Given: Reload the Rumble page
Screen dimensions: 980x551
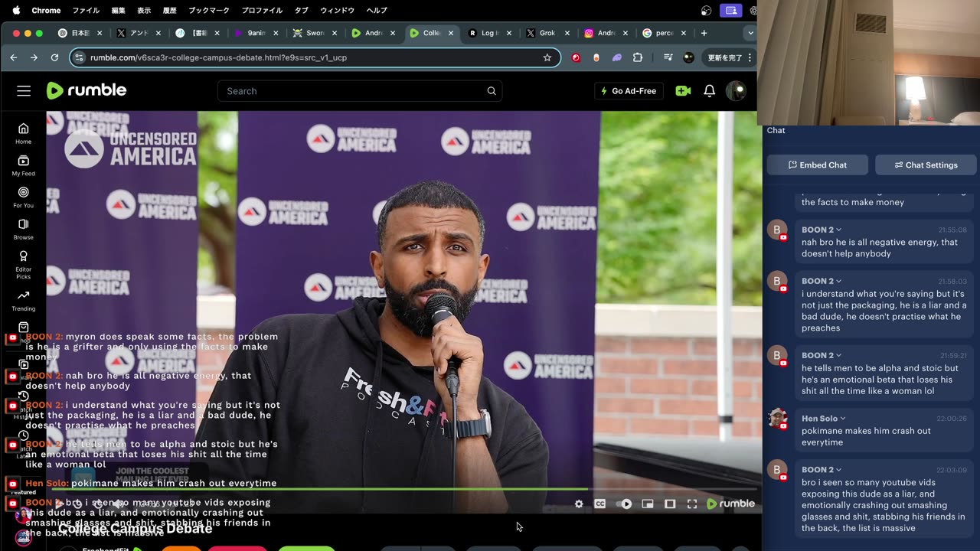Looking at the screenshot, I should (54, 57).
